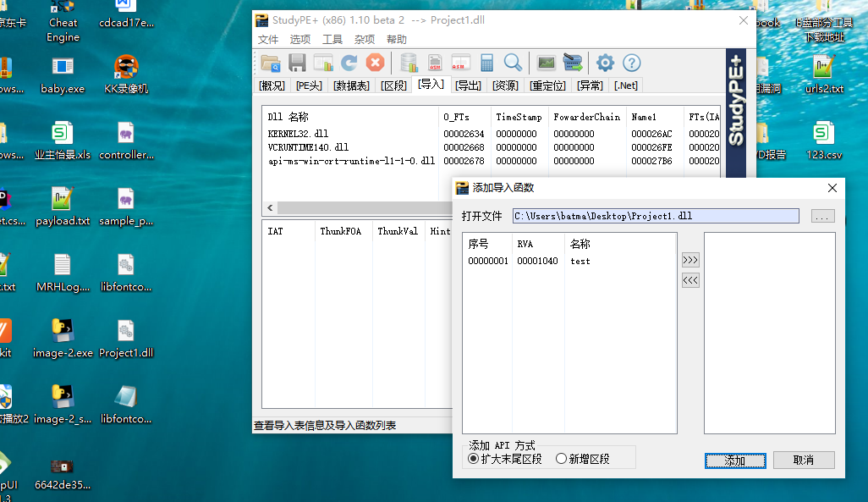Click the orange stop X icon
This screenshot has height=502, width=868.
click(376, 63)
